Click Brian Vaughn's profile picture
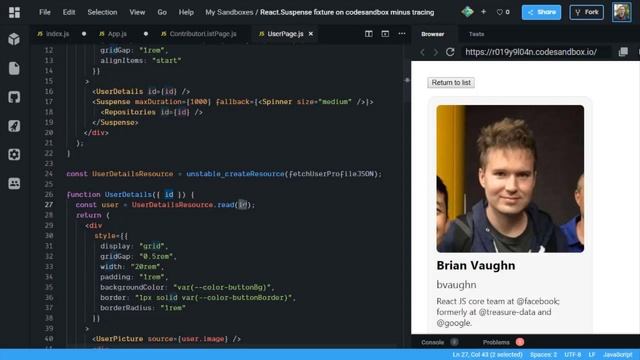 click(510, 178)
